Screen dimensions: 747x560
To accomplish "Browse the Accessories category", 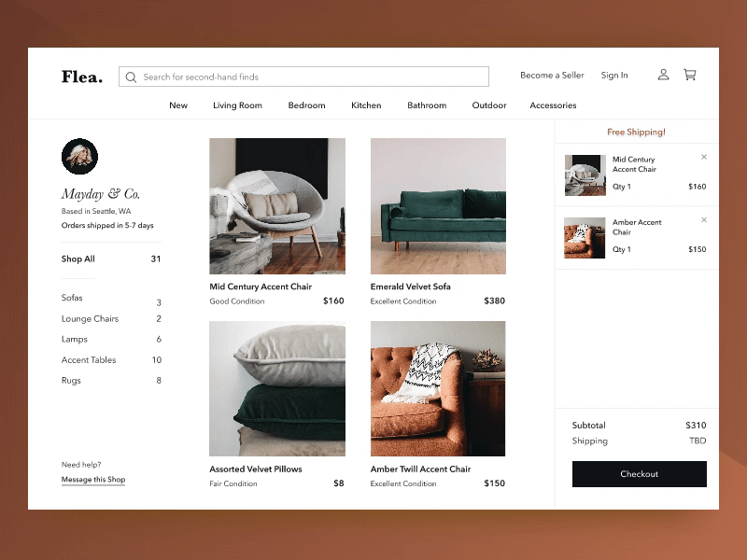I will pos(553,105).
